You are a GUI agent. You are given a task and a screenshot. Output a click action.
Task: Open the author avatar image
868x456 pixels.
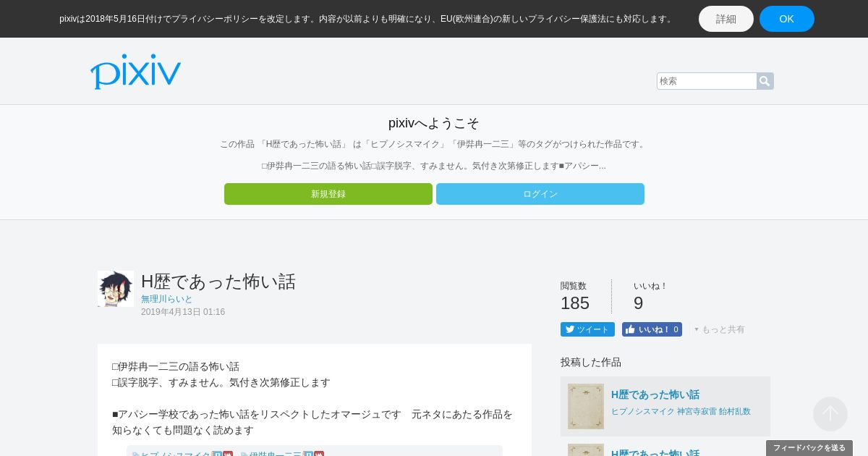click(116, 289)
